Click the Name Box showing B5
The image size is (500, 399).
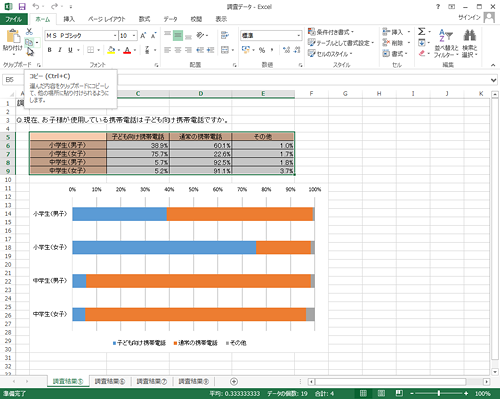(13, 80)
